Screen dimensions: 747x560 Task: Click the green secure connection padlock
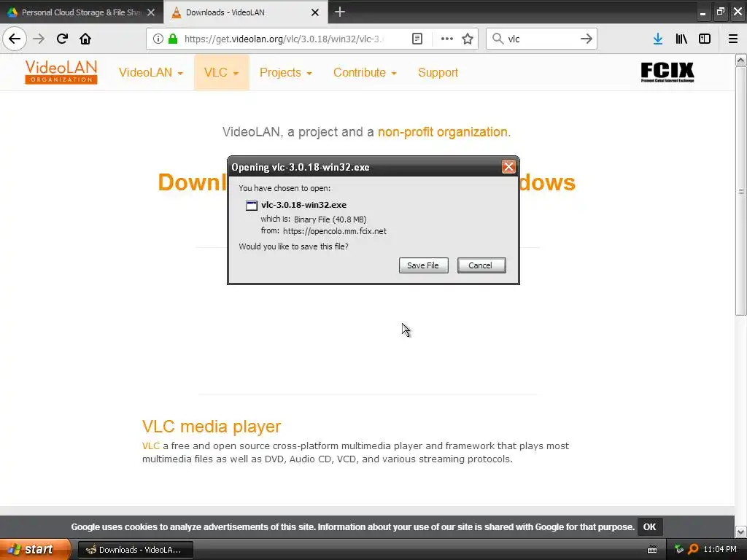[173, 39]
